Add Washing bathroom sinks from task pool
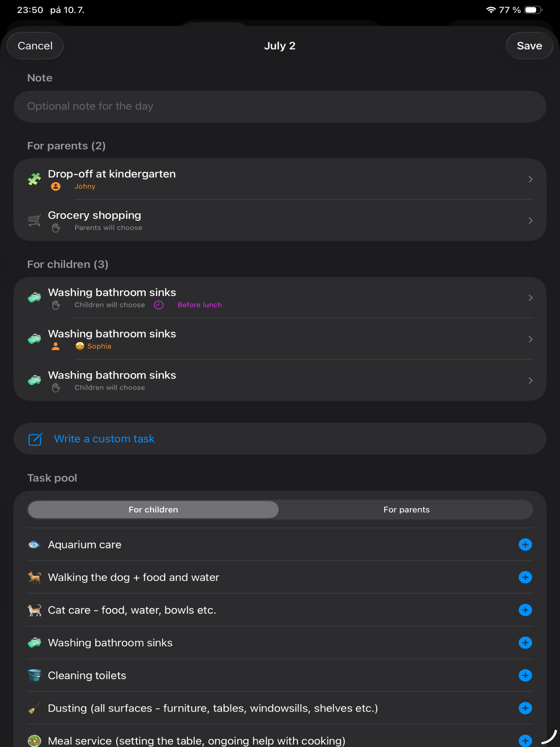This screenshot has width=560, height=747. [x=525, y=643]
